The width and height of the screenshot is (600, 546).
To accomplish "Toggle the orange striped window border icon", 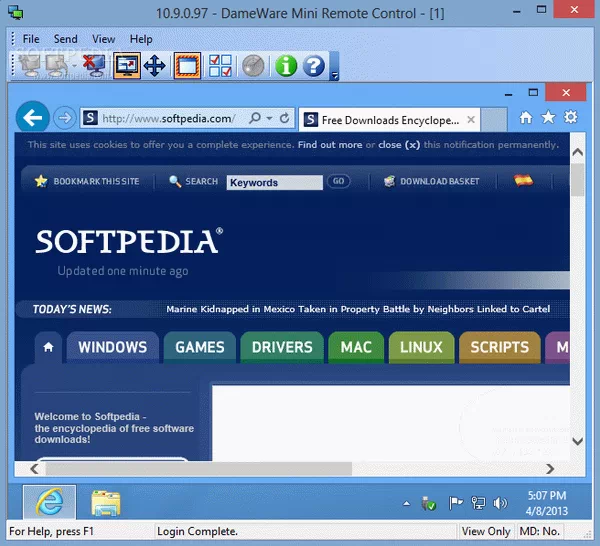I will tap(187, 66).
